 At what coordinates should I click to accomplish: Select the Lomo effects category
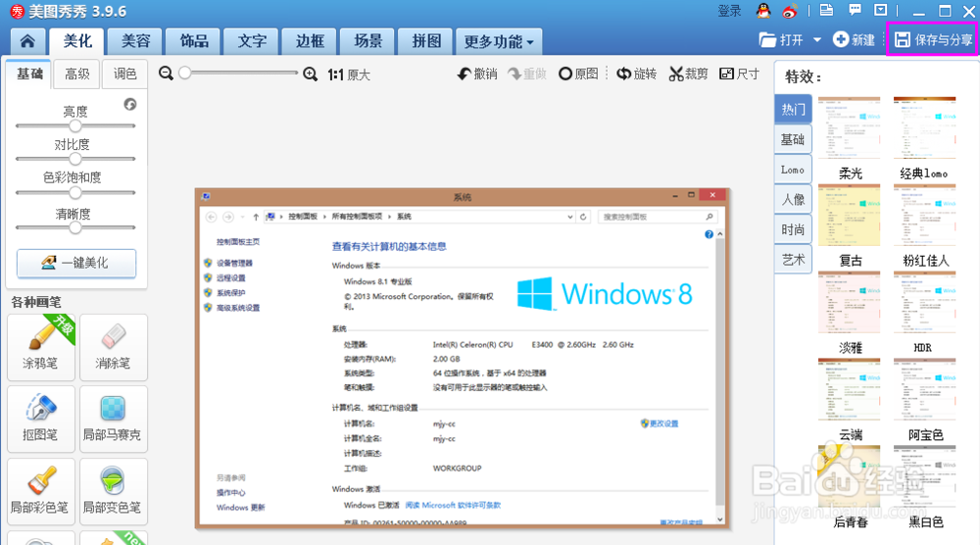793,170
